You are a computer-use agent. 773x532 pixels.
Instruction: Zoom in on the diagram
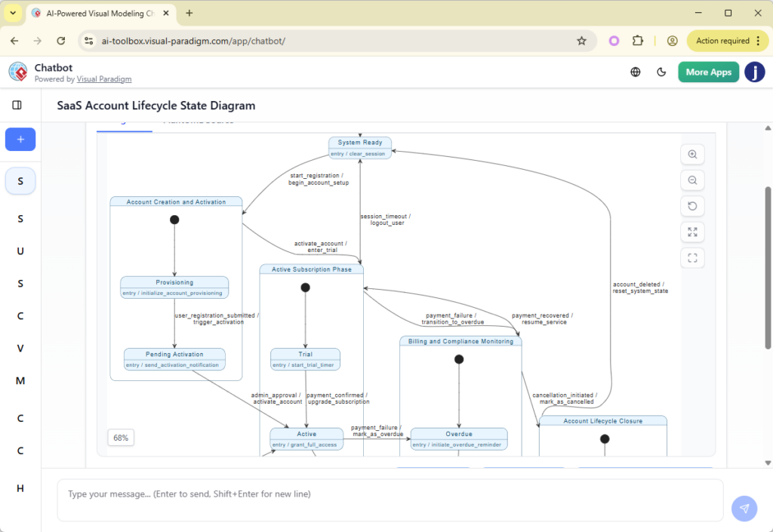point(692,154)
